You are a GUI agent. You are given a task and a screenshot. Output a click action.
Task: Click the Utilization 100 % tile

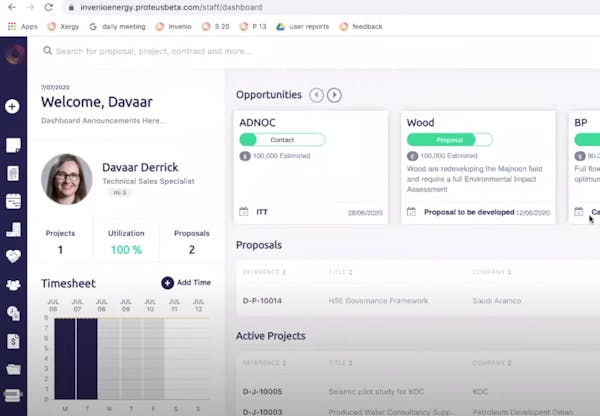point(126,241)
